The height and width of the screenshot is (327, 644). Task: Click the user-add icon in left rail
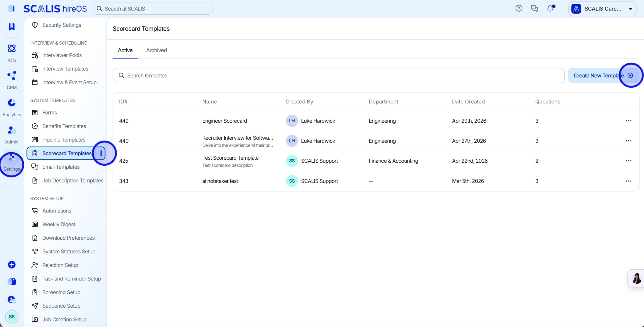pyautogui.click(x=12, y=299)
